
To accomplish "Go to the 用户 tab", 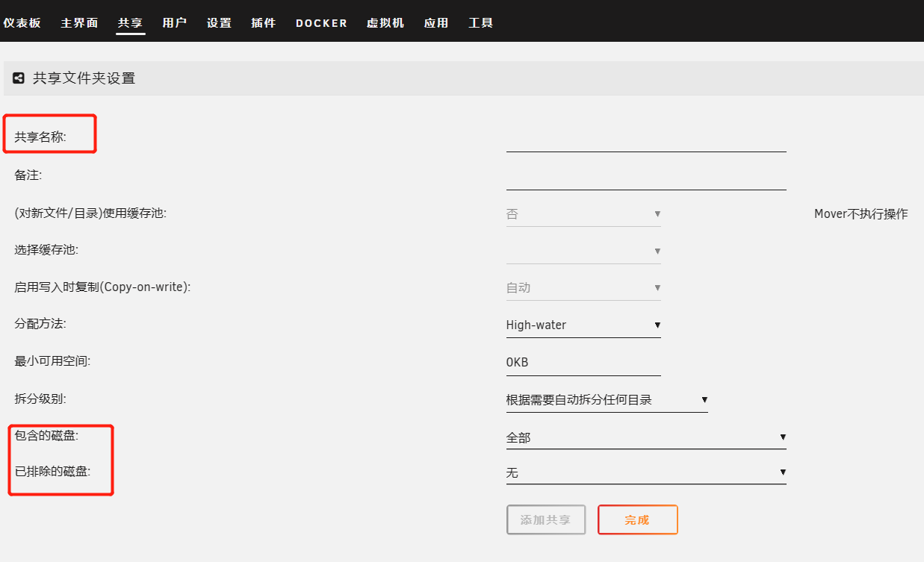I will click(174, 23).
